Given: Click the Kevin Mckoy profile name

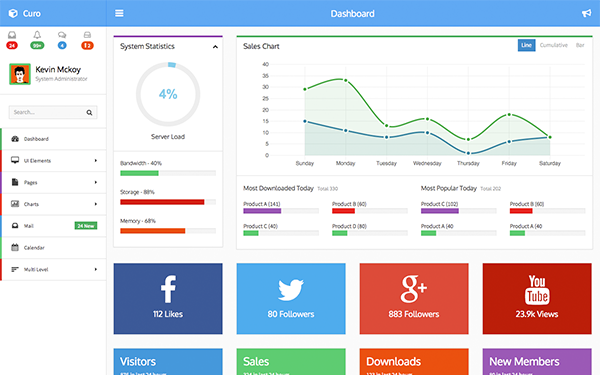Looking at the screenshot, I should pos(58,70).
